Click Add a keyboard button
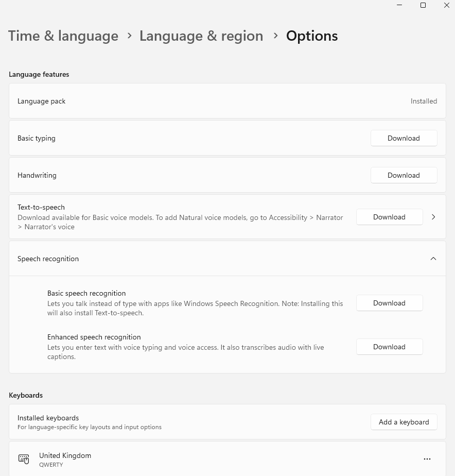 (404, 422)
